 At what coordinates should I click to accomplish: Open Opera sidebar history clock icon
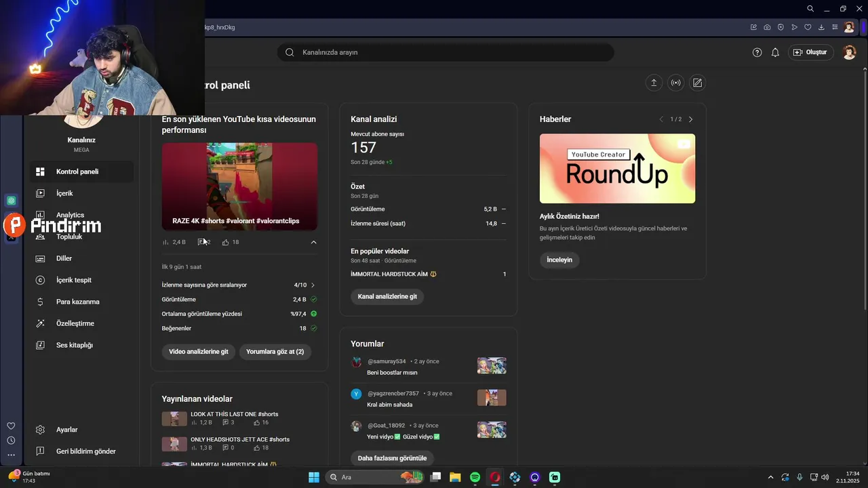(11, 441)
